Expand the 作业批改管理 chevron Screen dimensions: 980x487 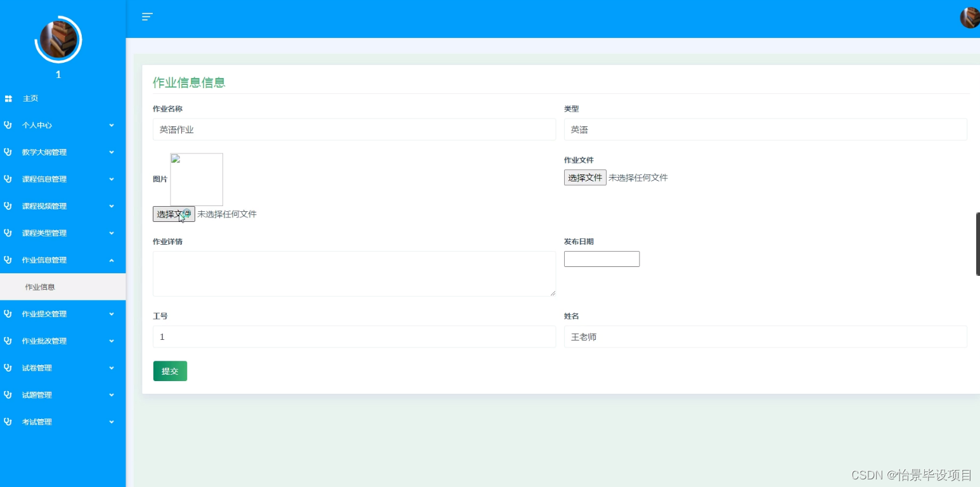(112, 341)
